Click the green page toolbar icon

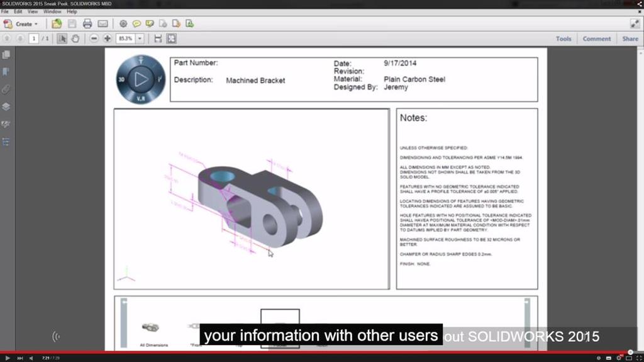189,24
